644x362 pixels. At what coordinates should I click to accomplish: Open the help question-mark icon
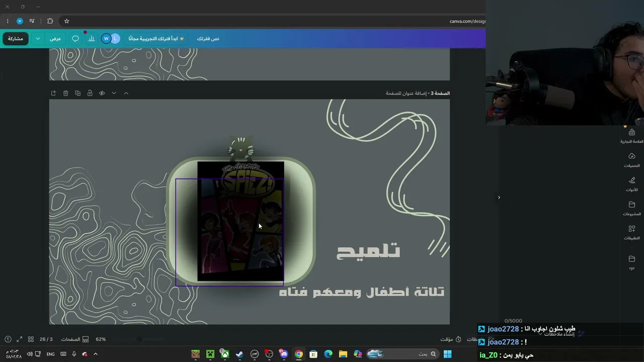[x=8, y=339]
